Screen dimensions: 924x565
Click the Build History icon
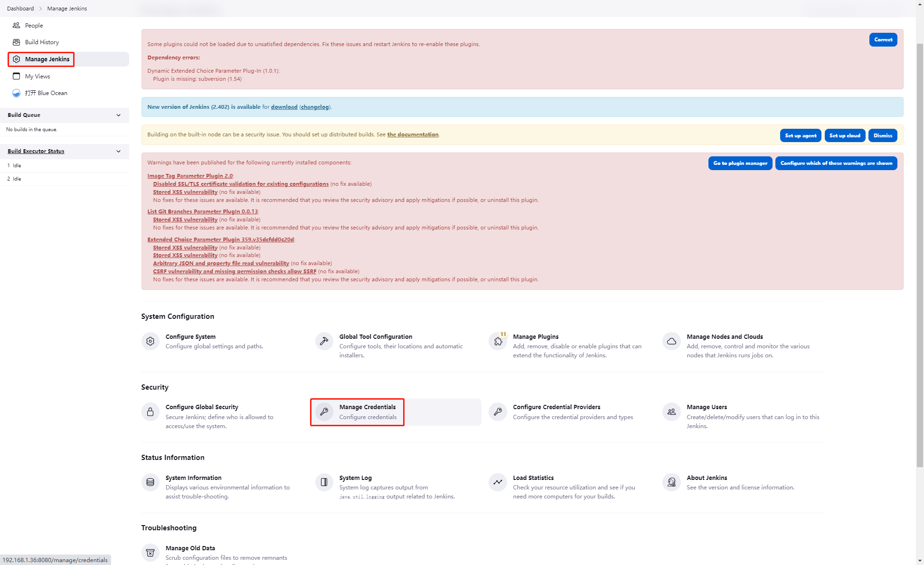[x=16, y=42]
